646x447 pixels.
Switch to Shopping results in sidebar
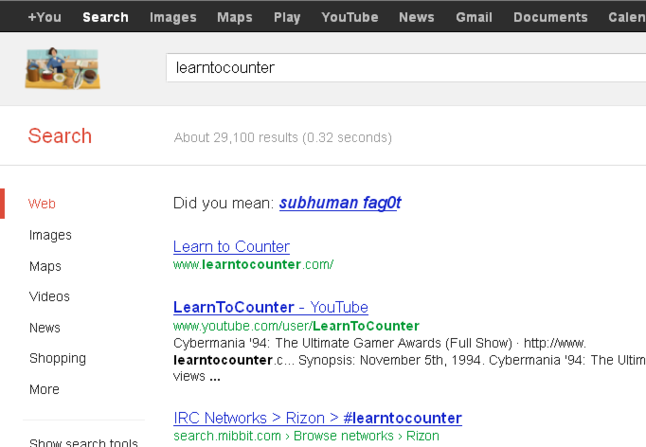58,358
